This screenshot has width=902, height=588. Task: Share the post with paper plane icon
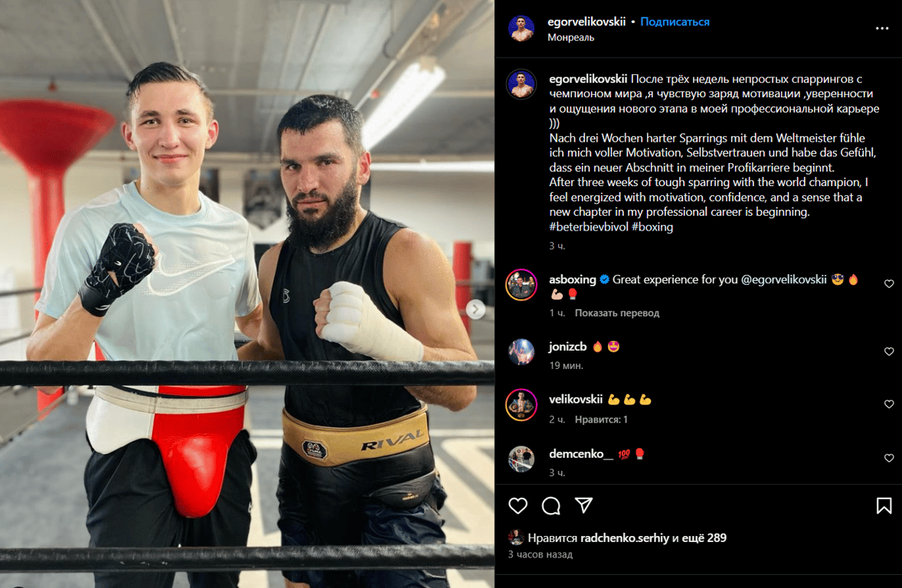point(584,505)
